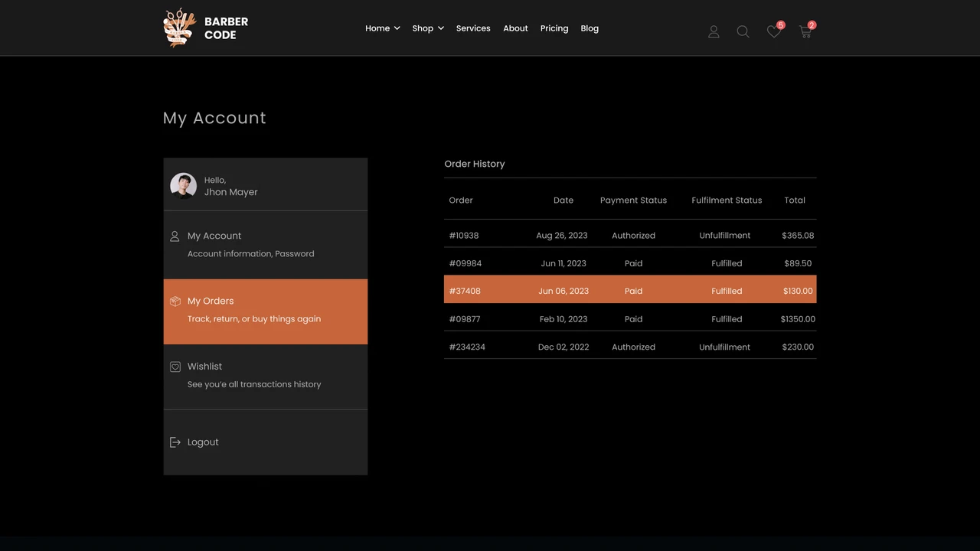
Task: Click the date Aug 26, 2023
Action: click(x=562, y=236)
